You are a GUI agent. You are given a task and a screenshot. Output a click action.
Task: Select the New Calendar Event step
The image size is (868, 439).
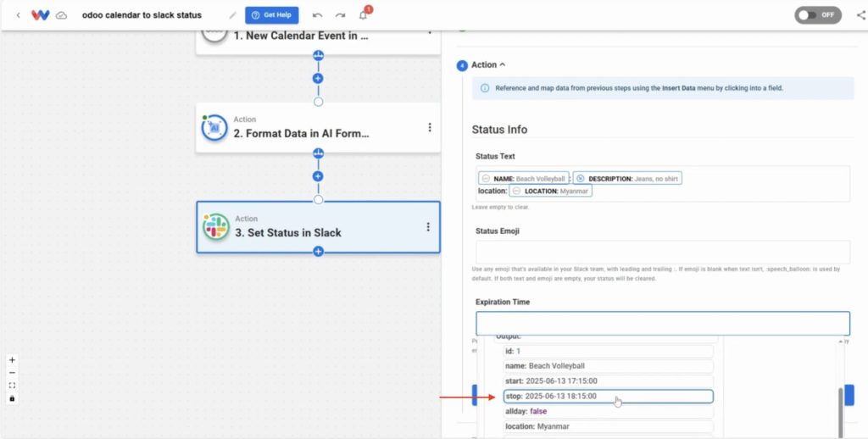click(x=319, y=42)
